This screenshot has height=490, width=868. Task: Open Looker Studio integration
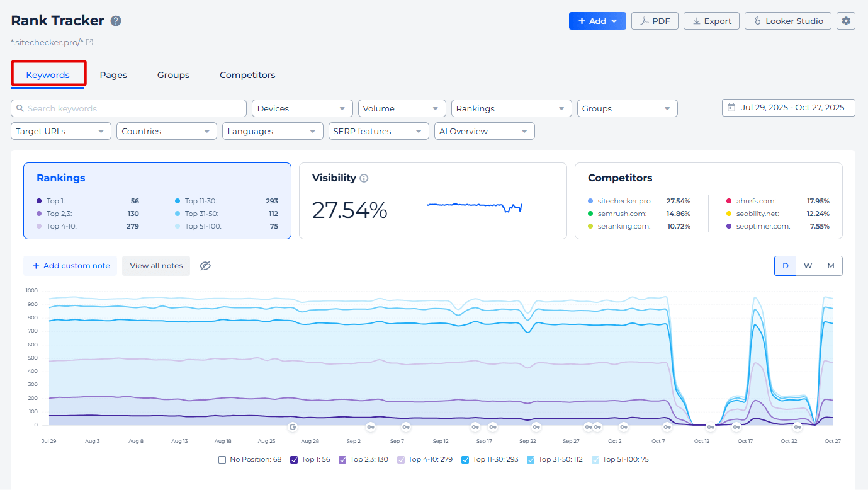[x=787, y=21]
